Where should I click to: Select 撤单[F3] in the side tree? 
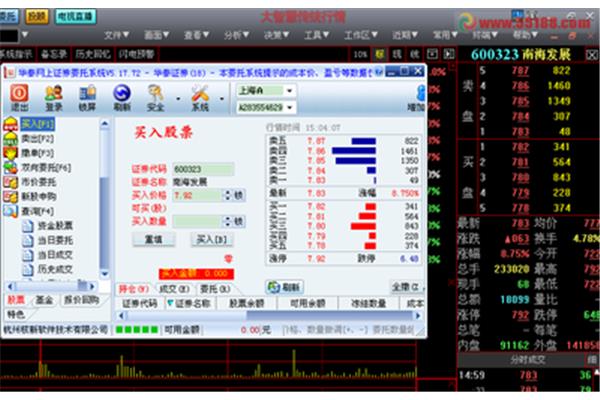pyautogui.click(x=37, y=153)
